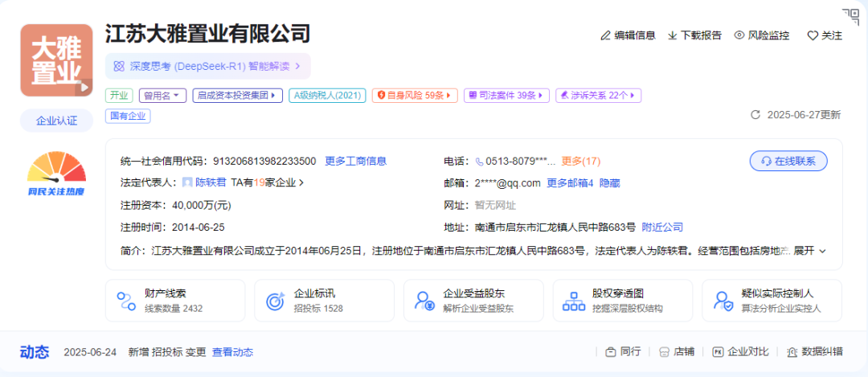868x377 pixels.
Task: Open 挖掘深层股权结构 description
Action: [x=627, y=309]
